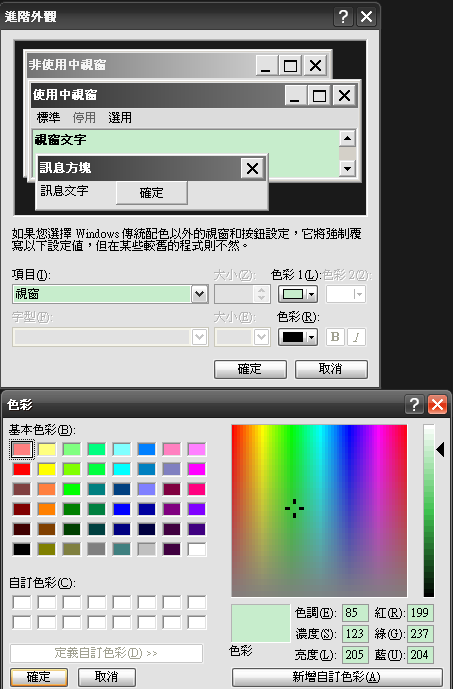Click 確定 button in message box preview
The image size is (453, 689).
(152, 193)
